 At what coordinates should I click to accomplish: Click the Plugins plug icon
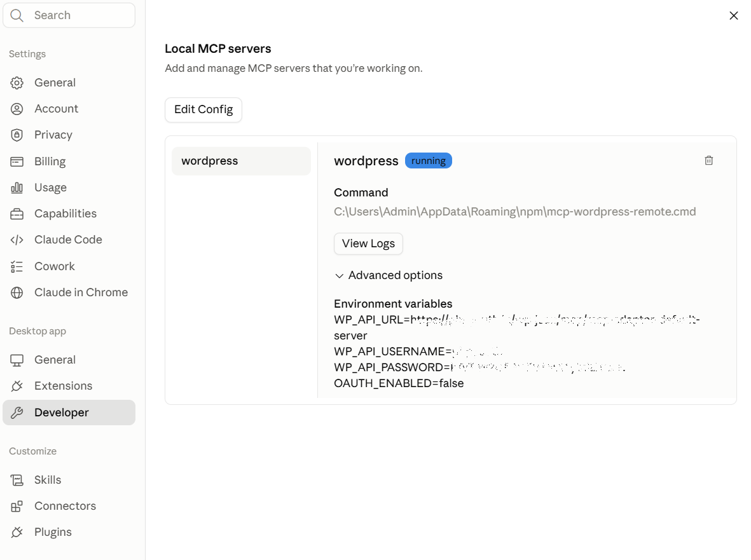pyautogui.click(x=17, y=532)
